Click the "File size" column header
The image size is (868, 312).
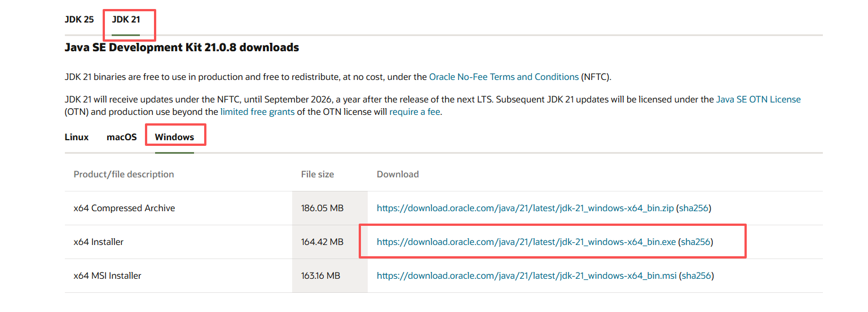tap(317, 174)
